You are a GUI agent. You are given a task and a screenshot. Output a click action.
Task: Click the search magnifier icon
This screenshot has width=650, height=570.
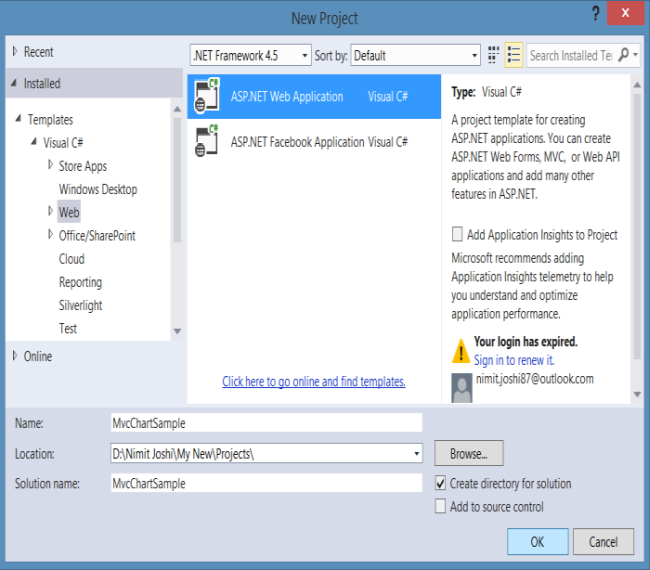click(623, 55)
